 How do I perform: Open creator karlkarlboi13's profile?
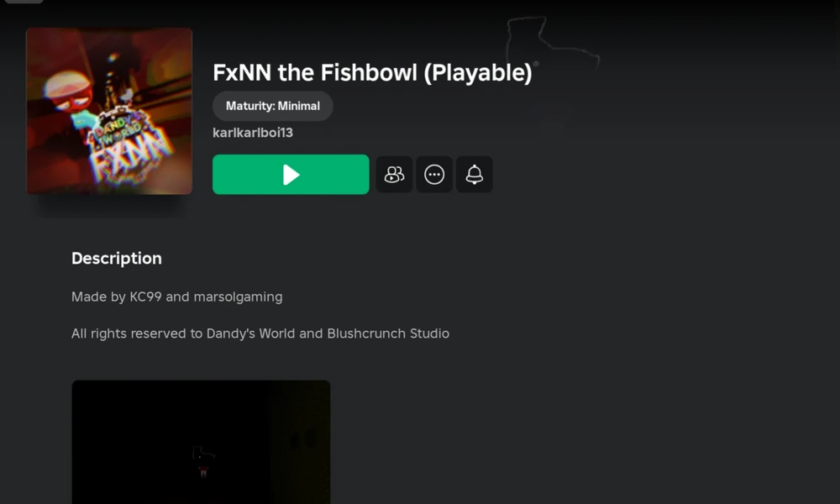pyautogui.click(x=253, y=133)
